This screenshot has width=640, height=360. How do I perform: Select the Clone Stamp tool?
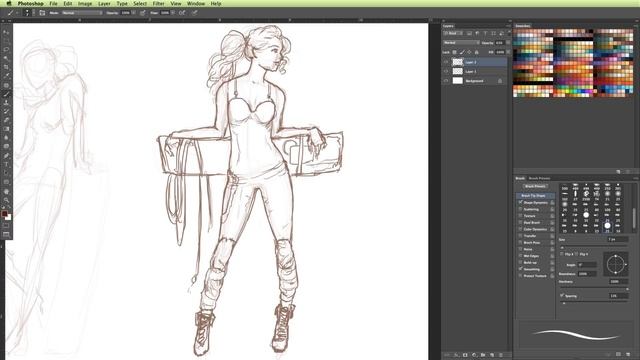pos(6,103)
